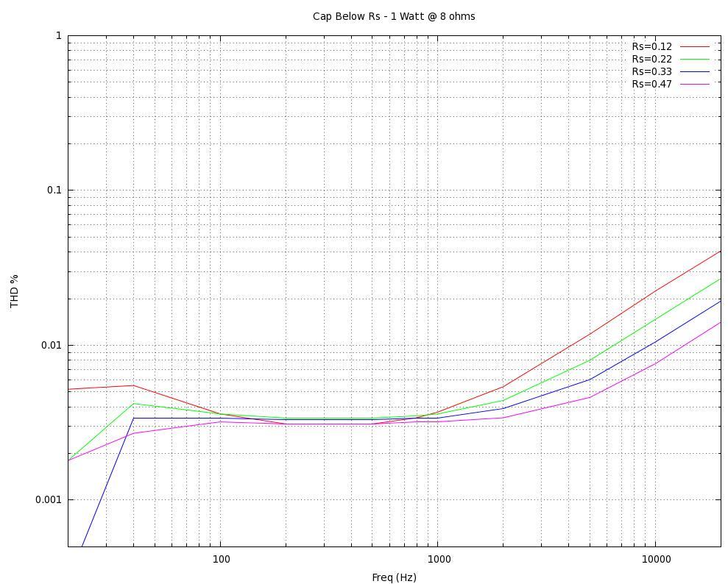Click the y-axis tick label '1'
Image resolution: width=728 pixels, height=584 pixels.
click(58, 35)
